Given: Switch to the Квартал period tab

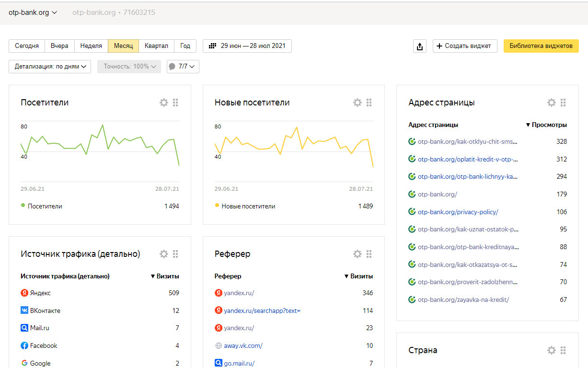Looking at the screenshot, I should pyautogui.click(x=156, y=46).
